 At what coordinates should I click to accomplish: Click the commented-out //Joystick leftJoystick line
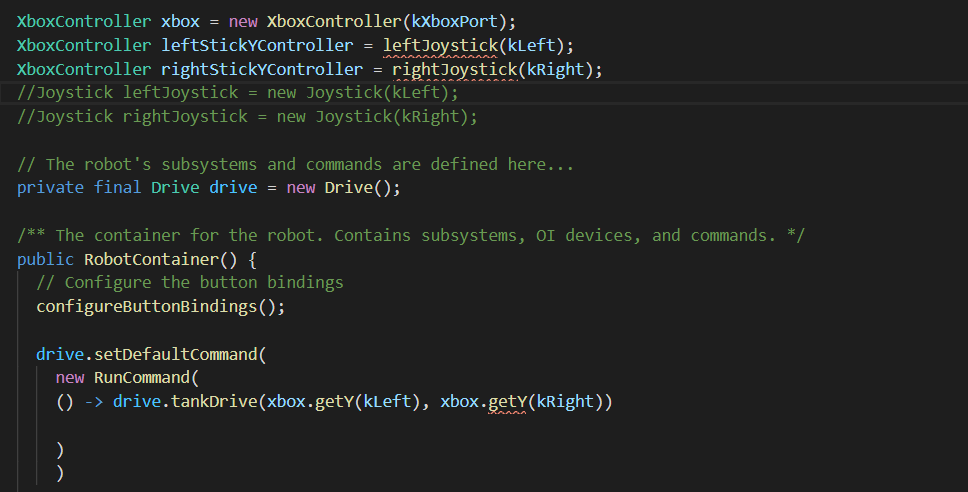click(238, 93)
